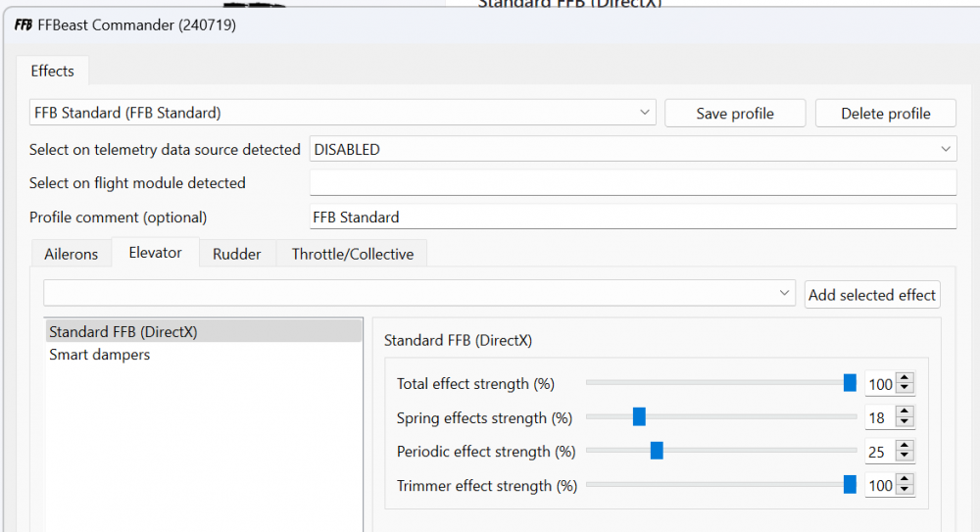The image size is (980, 532).
Task: Open the Throttle/Collective tab
Action: [352, 254]
